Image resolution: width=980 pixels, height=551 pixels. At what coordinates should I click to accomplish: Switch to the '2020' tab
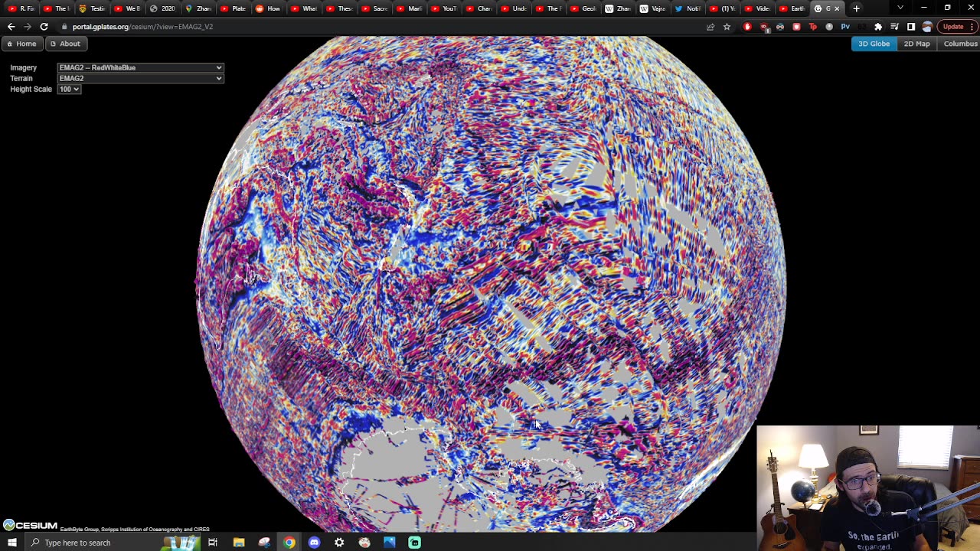(162, 8)
